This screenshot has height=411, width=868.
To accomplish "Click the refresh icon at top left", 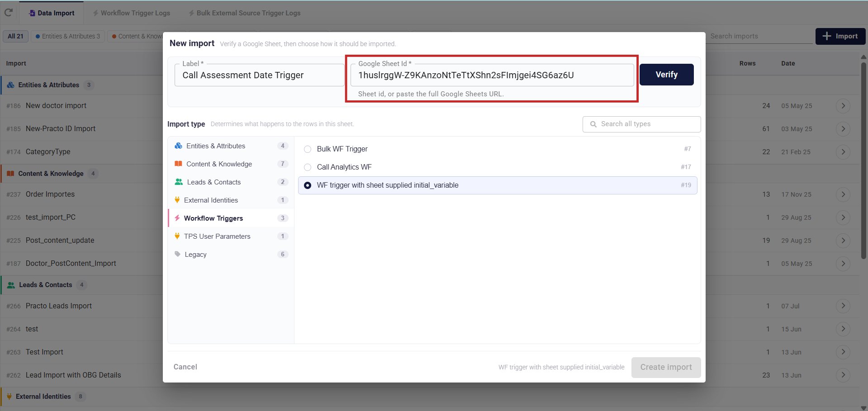I will click(8, 13).
